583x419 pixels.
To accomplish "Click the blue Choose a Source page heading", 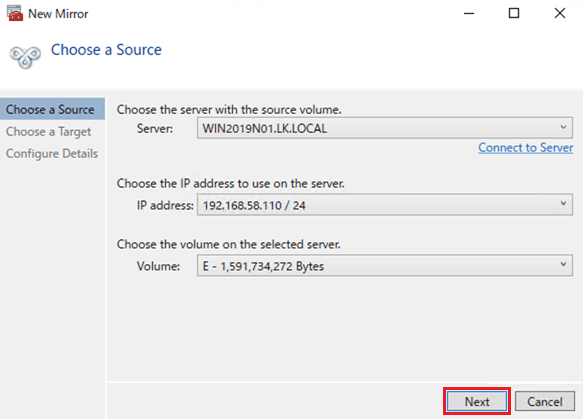I will tap(106, 49).
